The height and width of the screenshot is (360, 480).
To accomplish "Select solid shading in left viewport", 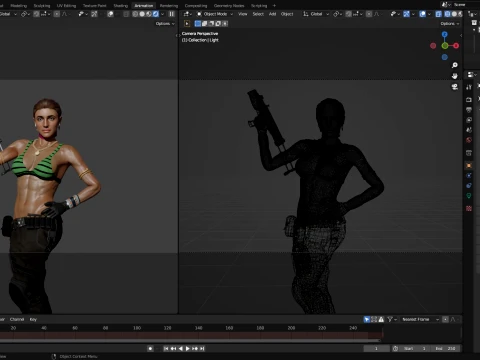I will (142, 14).
